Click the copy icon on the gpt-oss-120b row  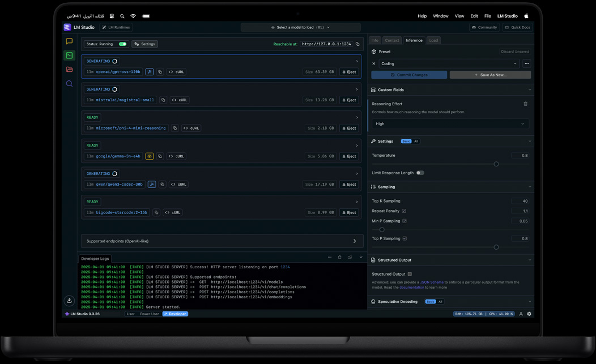[x=160, y=72]
